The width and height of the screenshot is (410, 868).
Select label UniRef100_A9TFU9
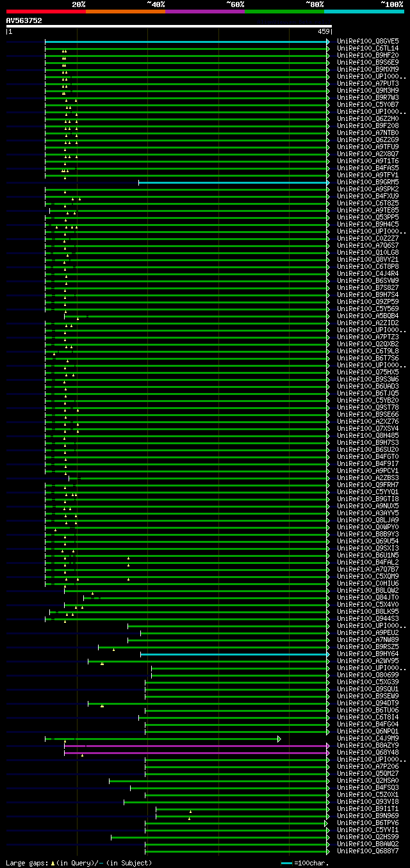pyautogui.click(x=368, y=147)
